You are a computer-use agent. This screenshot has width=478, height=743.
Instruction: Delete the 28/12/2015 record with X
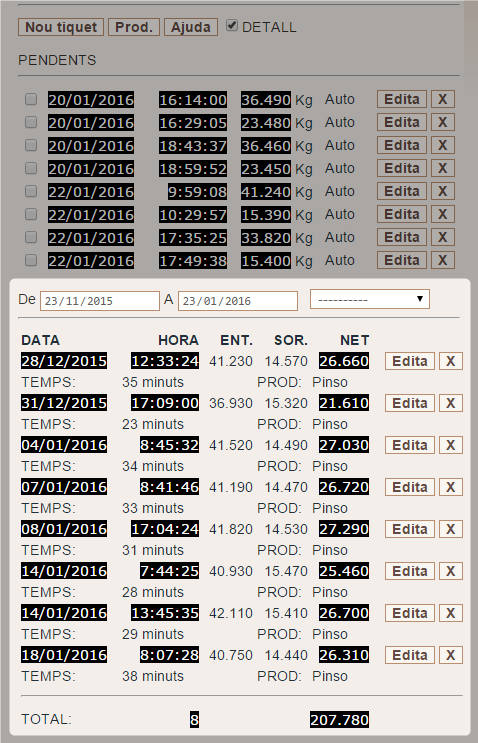(451, 361)
